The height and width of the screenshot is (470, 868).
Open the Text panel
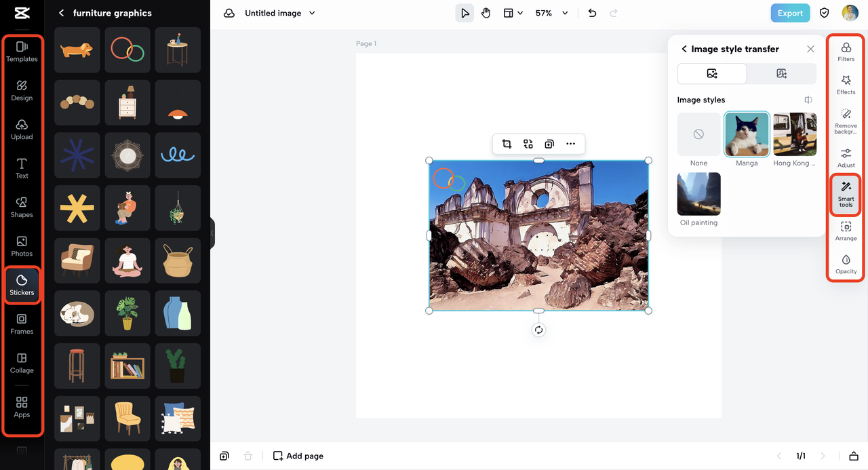(22, 168)
